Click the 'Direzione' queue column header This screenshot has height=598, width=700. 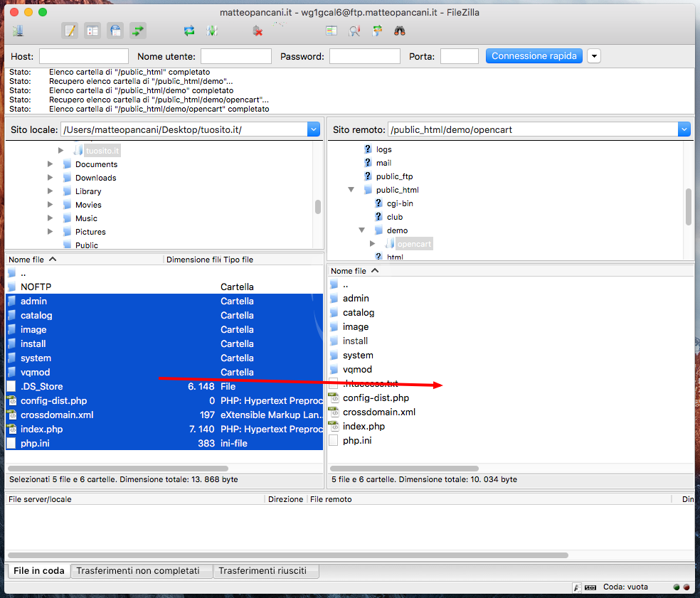click(286, 499)
